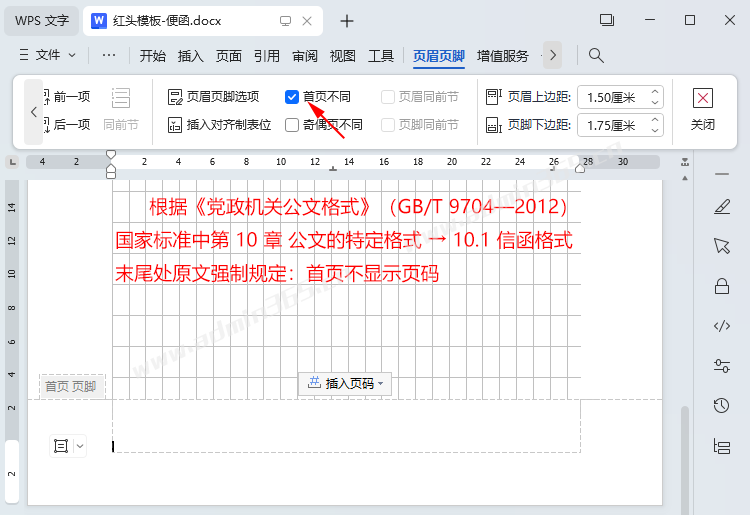
Task: Click the first-line indent marker on ruler
Action: click(x=111, y=154)
